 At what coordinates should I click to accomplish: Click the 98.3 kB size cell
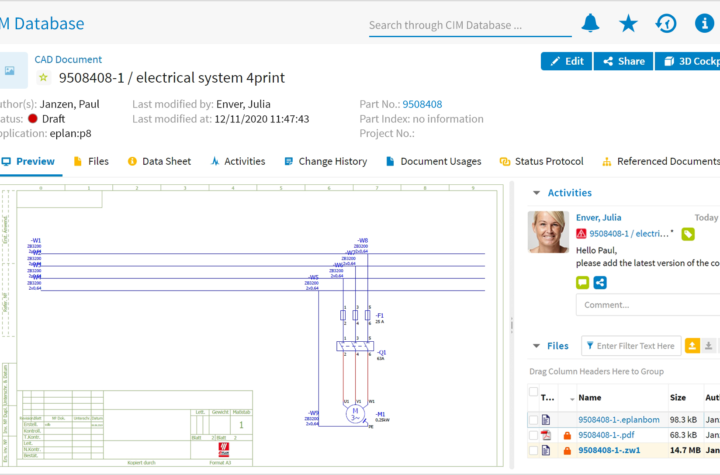pos(683,419)
